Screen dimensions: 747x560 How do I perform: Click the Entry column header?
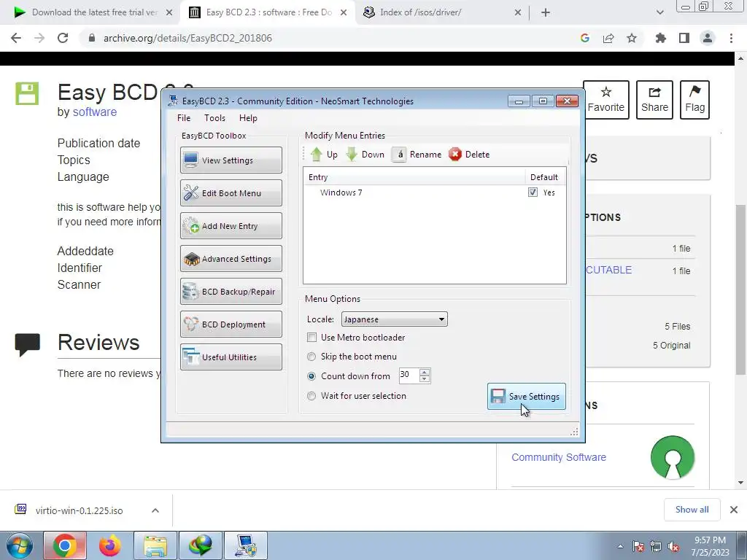click(414, 177)
